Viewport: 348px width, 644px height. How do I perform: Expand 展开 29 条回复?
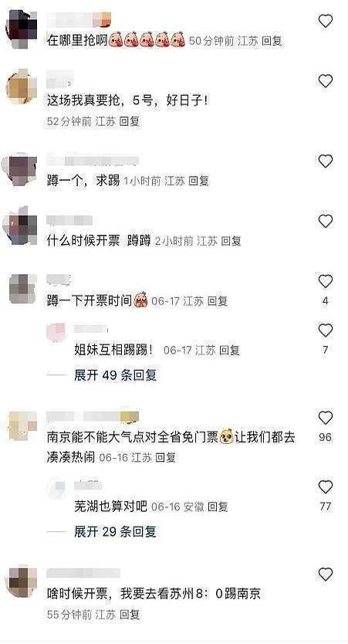point(115,532)
